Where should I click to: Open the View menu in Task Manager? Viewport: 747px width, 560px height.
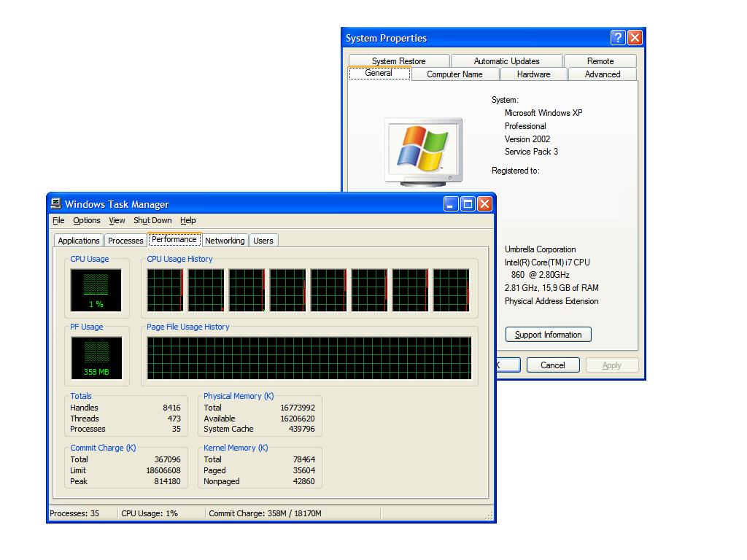(x=117, y=220)
